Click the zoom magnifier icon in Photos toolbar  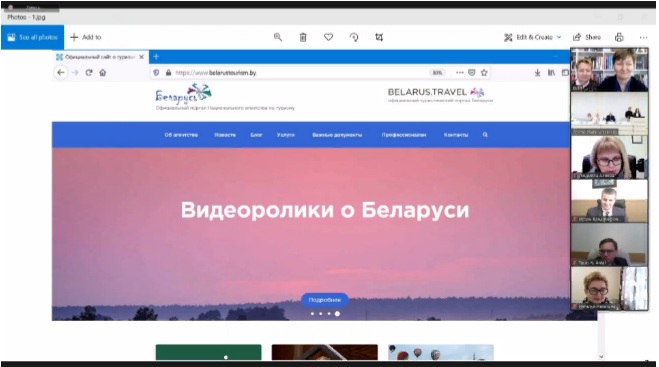click(x=278, y=37)
